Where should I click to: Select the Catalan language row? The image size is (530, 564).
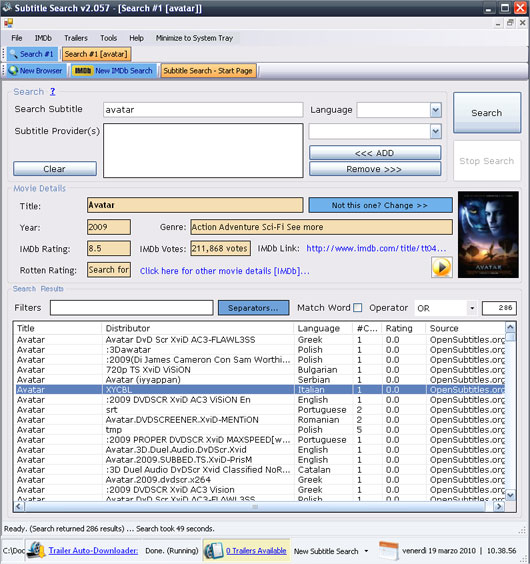[261, 470]
